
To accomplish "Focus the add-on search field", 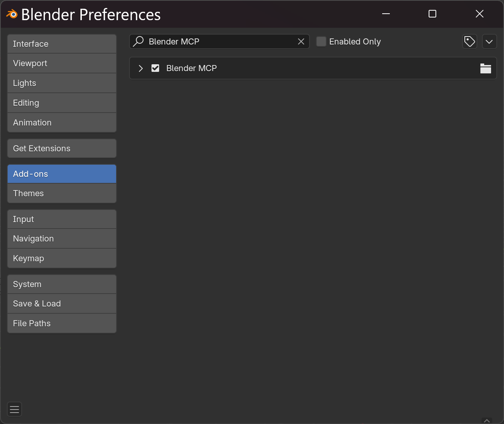I will pyautogui.click(x=219, y=41).
